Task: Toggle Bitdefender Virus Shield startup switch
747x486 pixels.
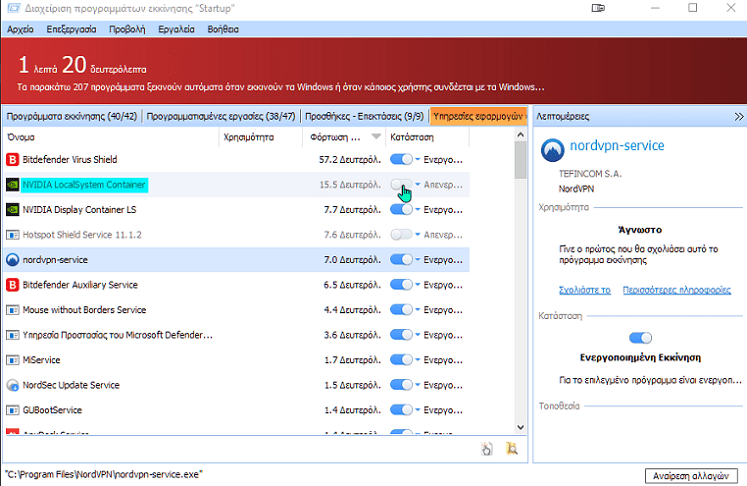Action: (x=401, y=160)
